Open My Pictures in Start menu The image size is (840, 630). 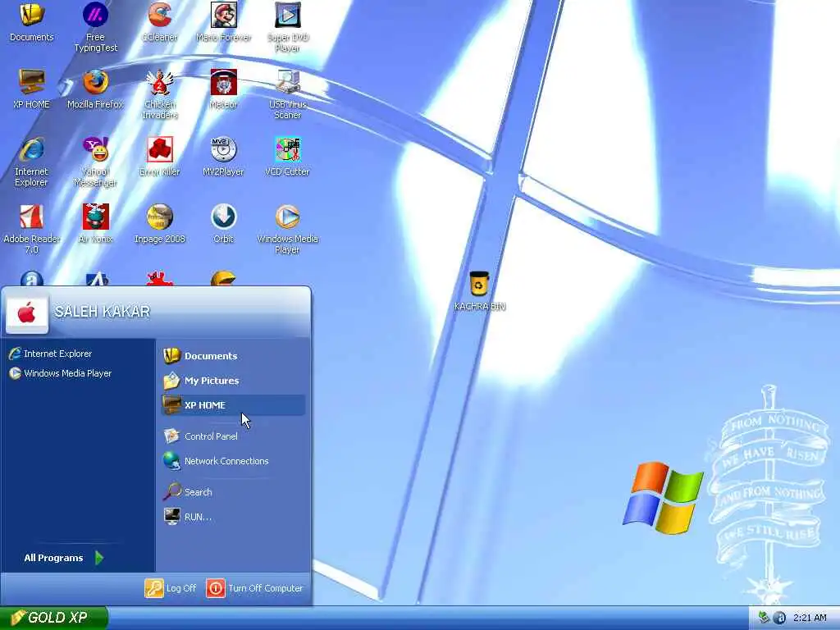coord(234,381)
